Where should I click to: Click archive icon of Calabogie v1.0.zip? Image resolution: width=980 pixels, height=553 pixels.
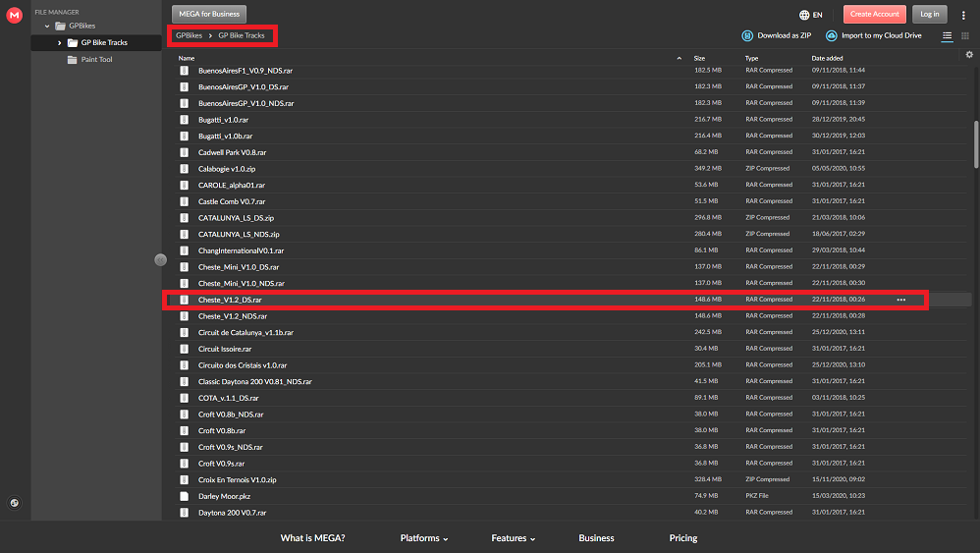(x=184, y=169)
